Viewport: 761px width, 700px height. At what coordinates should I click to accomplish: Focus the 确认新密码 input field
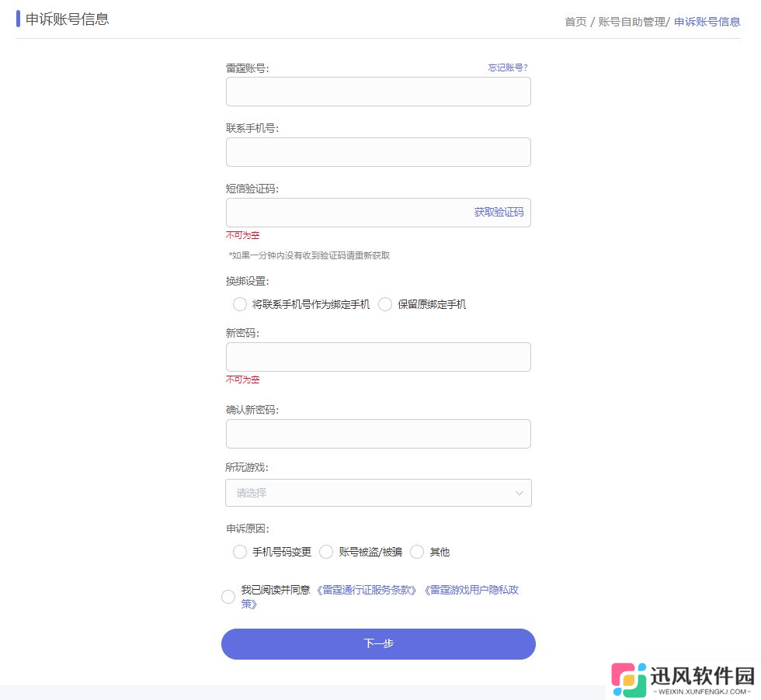(x=378, y=434)
